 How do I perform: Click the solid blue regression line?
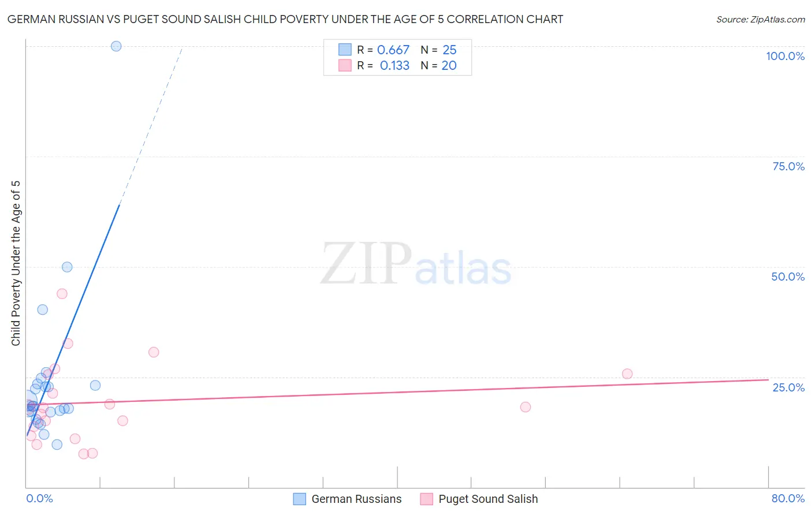[x=73, y=320]
